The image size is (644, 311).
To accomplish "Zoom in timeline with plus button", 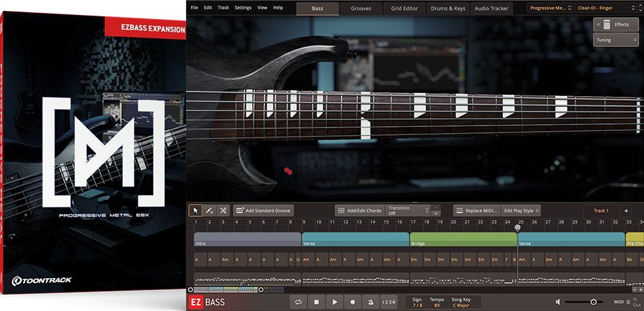I will tap(641, 290).
